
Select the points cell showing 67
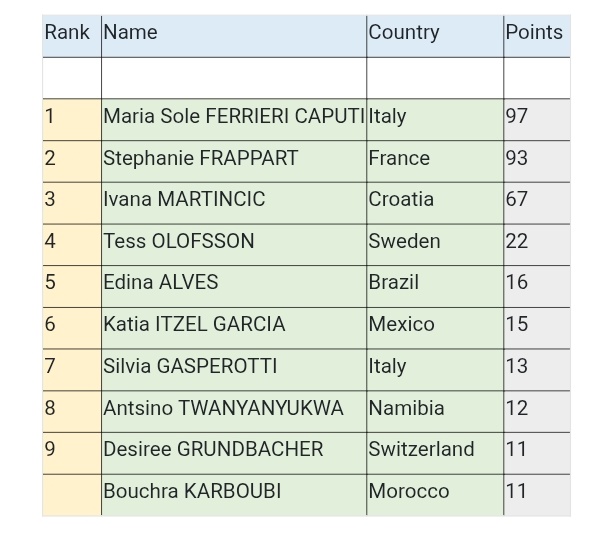537,203
